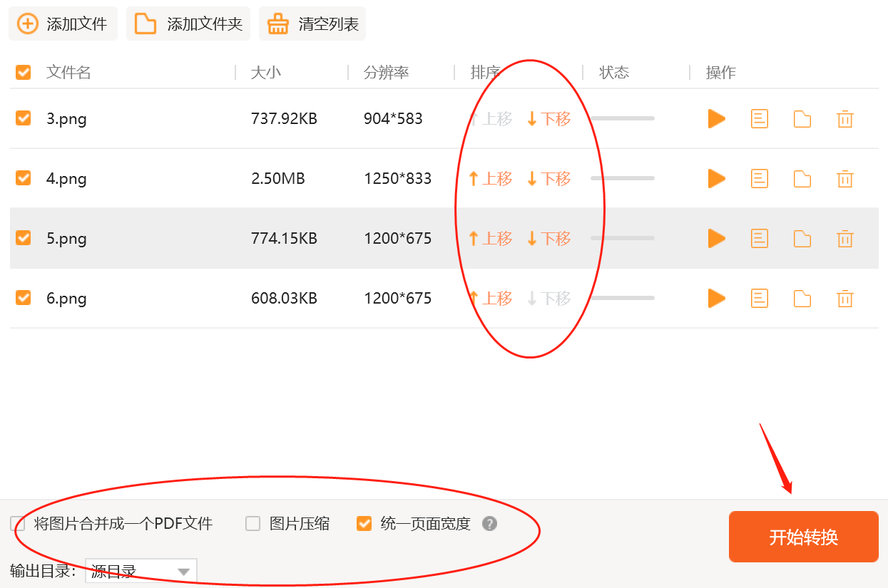
Task: Open the document details icon for 4.png
Action: coord(759,178)
